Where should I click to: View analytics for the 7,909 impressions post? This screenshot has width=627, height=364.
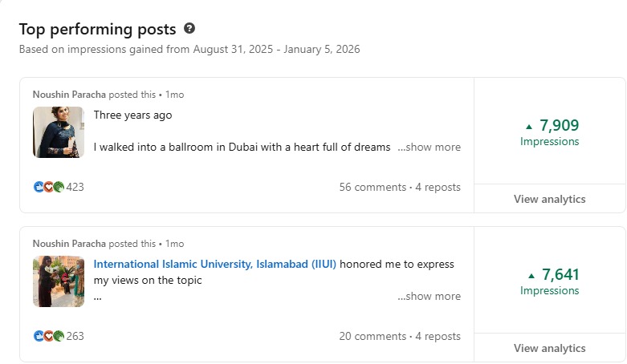(549, 199)
